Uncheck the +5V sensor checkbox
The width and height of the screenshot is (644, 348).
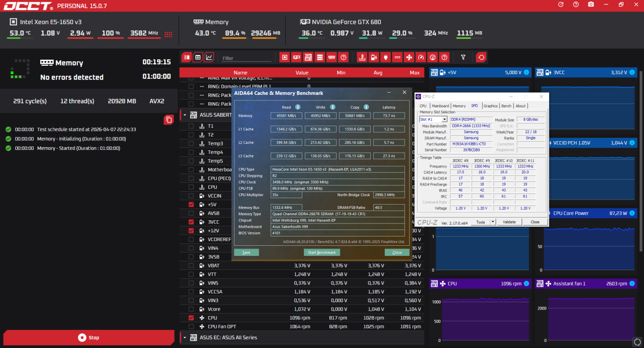[191, 205]
